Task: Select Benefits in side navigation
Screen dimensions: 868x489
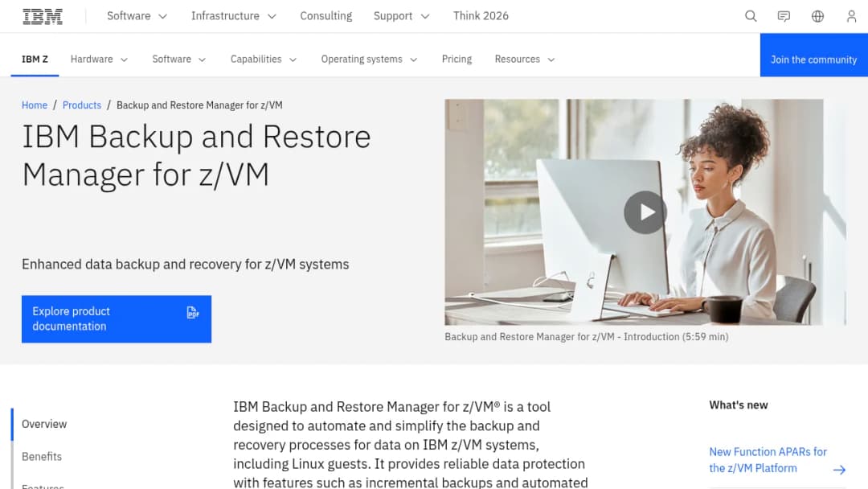Action: (42, 457)
